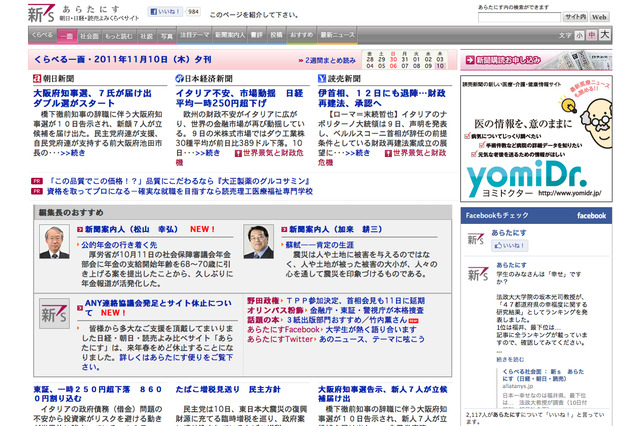Open article 蘇軾――肯定の生涯
This screenshot has width=640, height=426.
click(x=320, y=245)
